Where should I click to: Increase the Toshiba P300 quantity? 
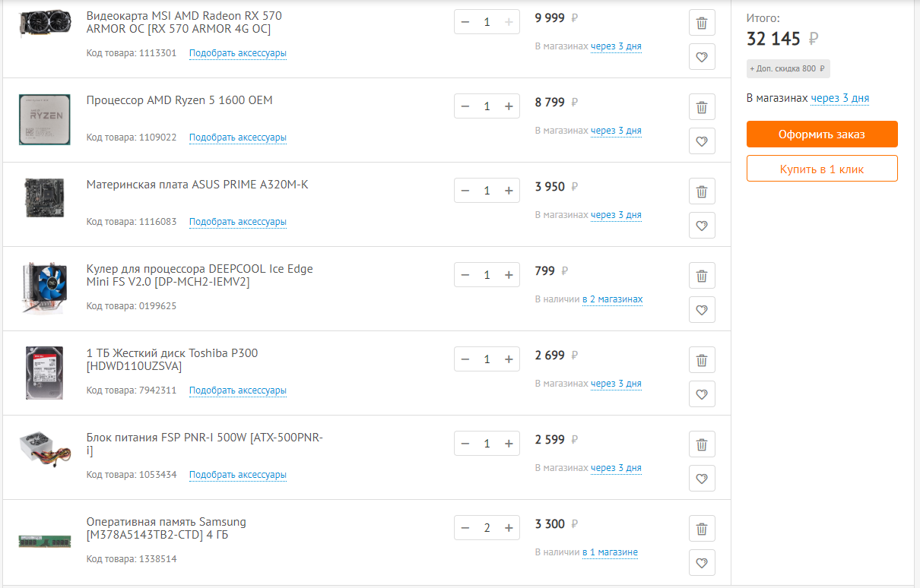[509, 359]
